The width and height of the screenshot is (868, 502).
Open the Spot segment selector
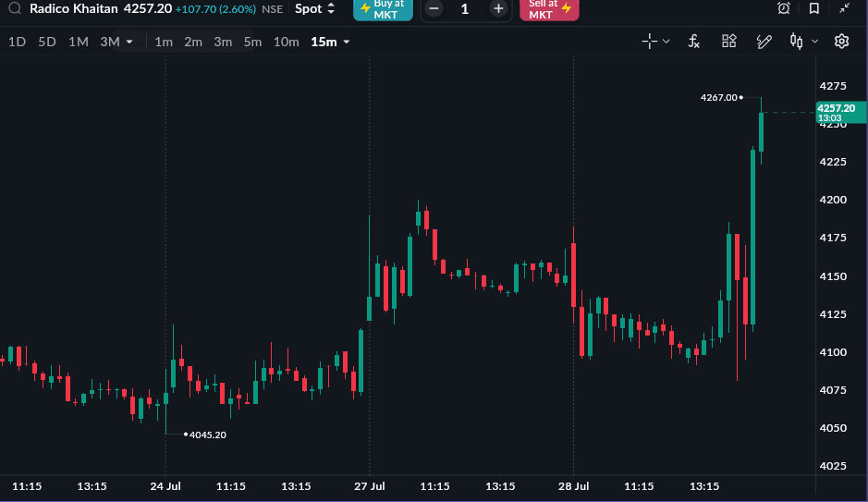pos(314,9)
